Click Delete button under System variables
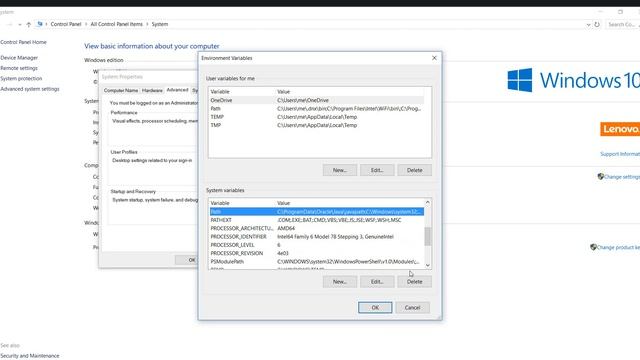The image size is (640, 360). click(414, 282)
